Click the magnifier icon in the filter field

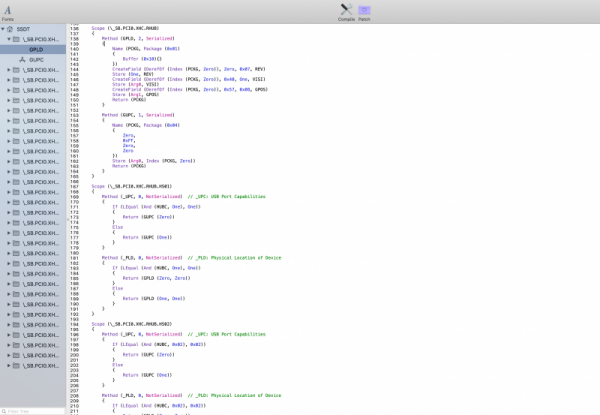pyautogui.click(x=4, y=411)
